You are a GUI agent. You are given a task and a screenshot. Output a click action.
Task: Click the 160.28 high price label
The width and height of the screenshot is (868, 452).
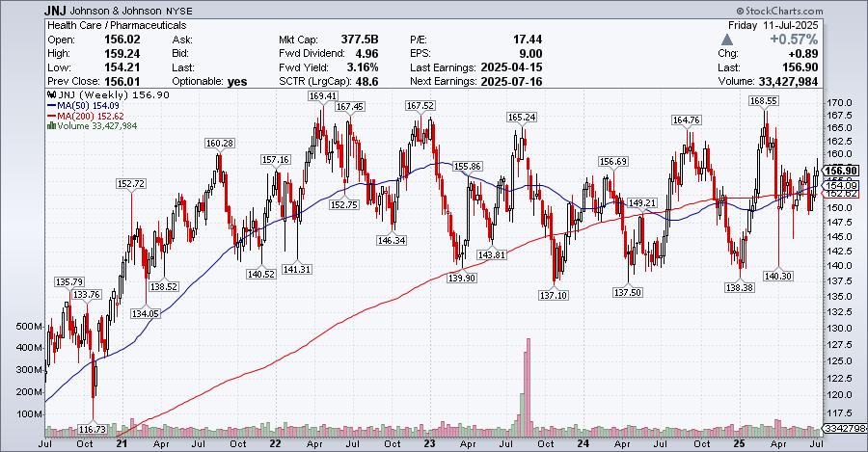(219, 144)
